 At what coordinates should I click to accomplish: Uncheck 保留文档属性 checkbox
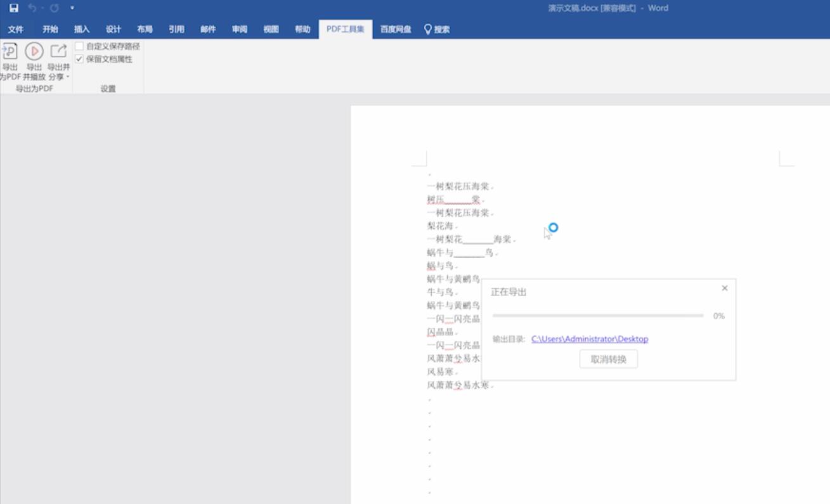coord(79,59)
